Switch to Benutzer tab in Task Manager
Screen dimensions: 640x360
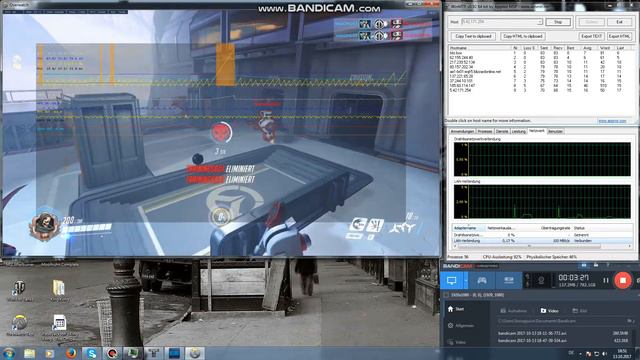point(555,131)
